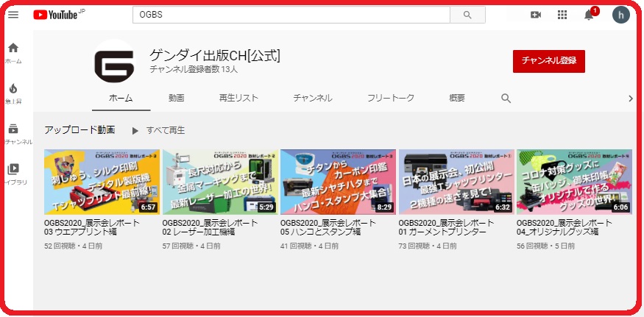Switch to the ホーム tab
This screenshot has height=317, width=644.
(121, 98)
